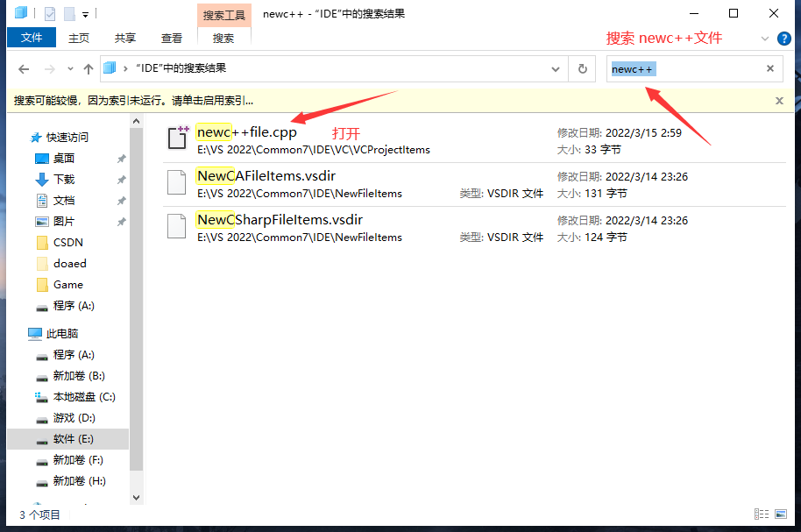This screenshot has width=801, height=532.
Task: Click the pin icon next to 下载
Action: pyautogui.click(x=121, y=180)
